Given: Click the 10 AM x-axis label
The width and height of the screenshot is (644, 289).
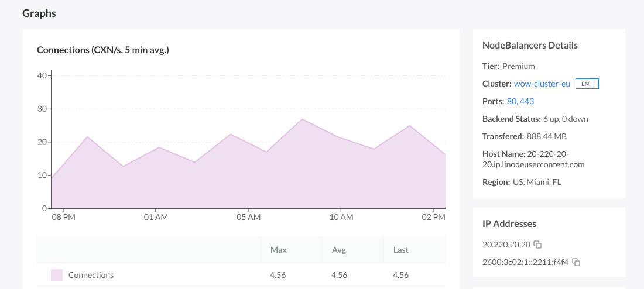Looking at the screenshot, I should pos(341,218).
